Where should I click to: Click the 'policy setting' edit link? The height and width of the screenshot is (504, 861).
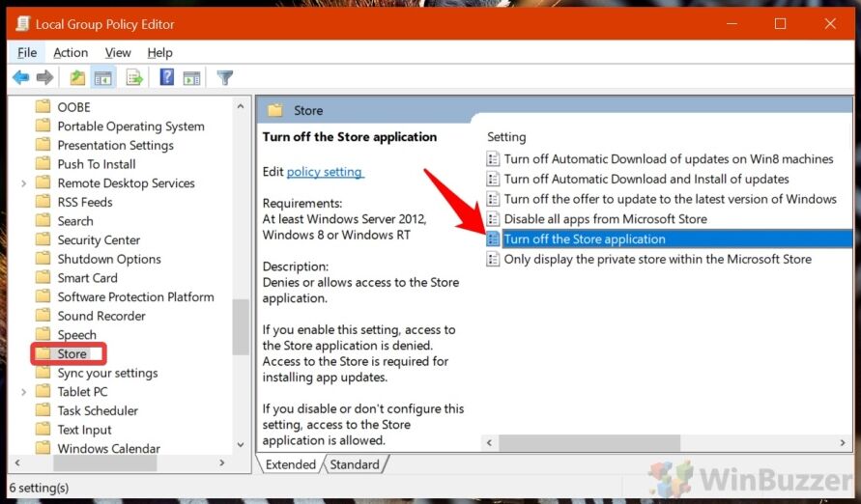[324, 172]
